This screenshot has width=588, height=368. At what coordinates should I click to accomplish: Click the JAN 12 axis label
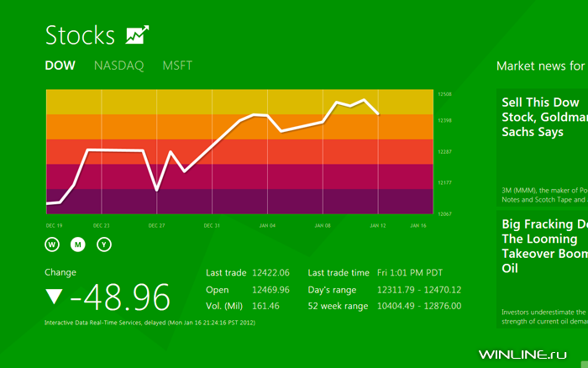(x=378, y=225)
